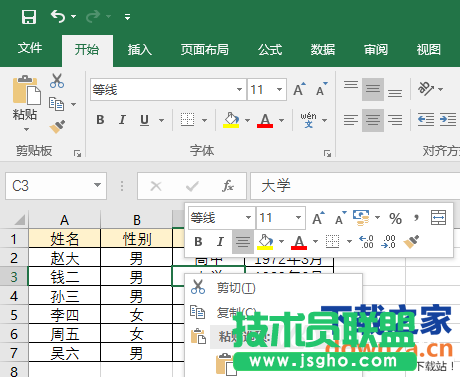Toggle italic in the ribbon font group
The image size is (460, 377).
coord(122,120)
